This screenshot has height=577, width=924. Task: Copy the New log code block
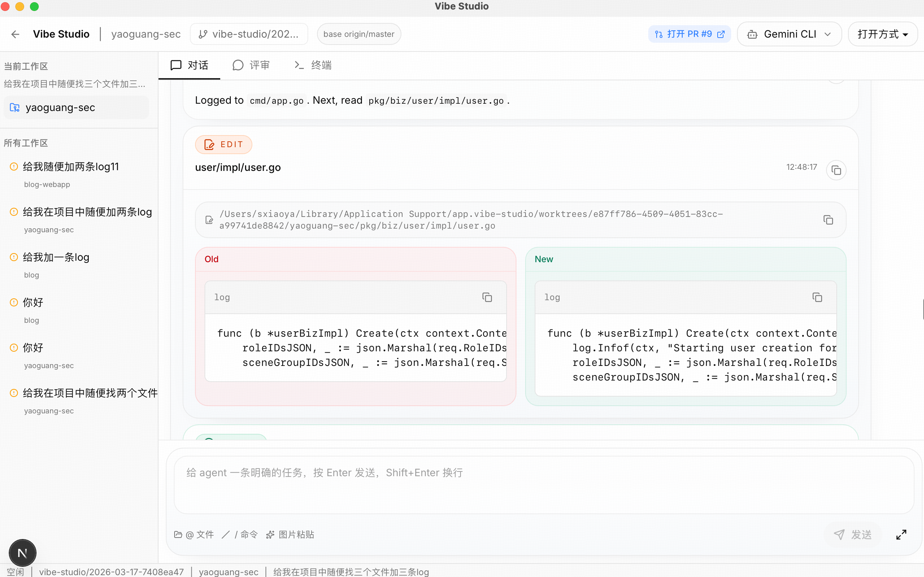[x=817, y=297]
